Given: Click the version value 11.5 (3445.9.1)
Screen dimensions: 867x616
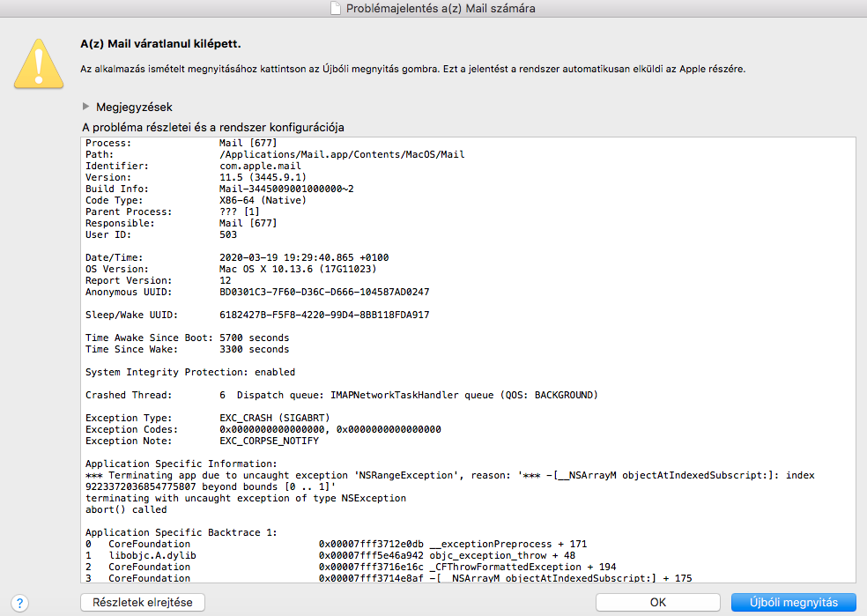Looking at the screenshot, I should (263, 177).
